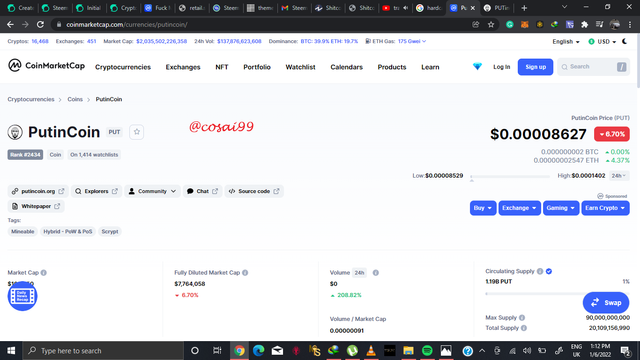Show Volume info tooltip icon
The width and height of the screenshot is (640, 360).
pos(376,273)
